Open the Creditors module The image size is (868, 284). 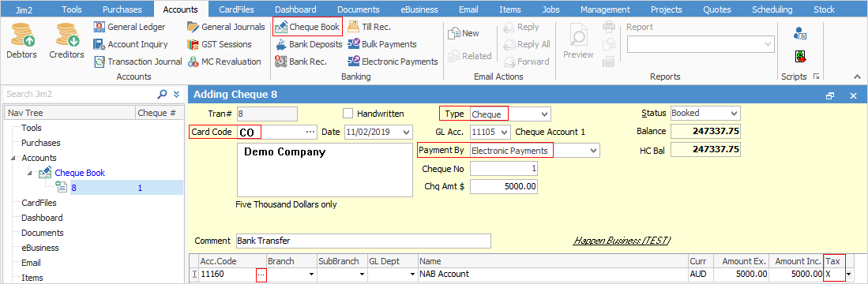click(66, 40)
